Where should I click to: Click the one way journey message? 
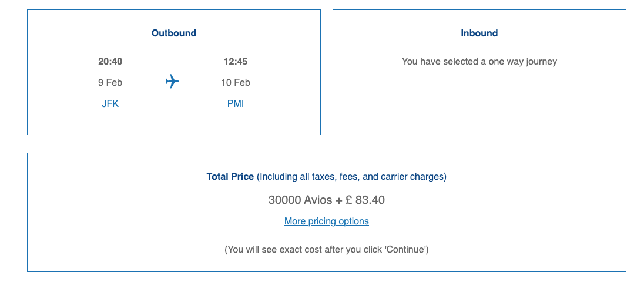click(479, 61)
